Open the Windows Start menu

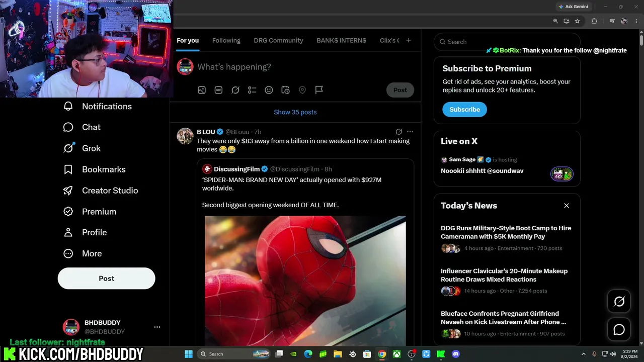pos(189,354)
